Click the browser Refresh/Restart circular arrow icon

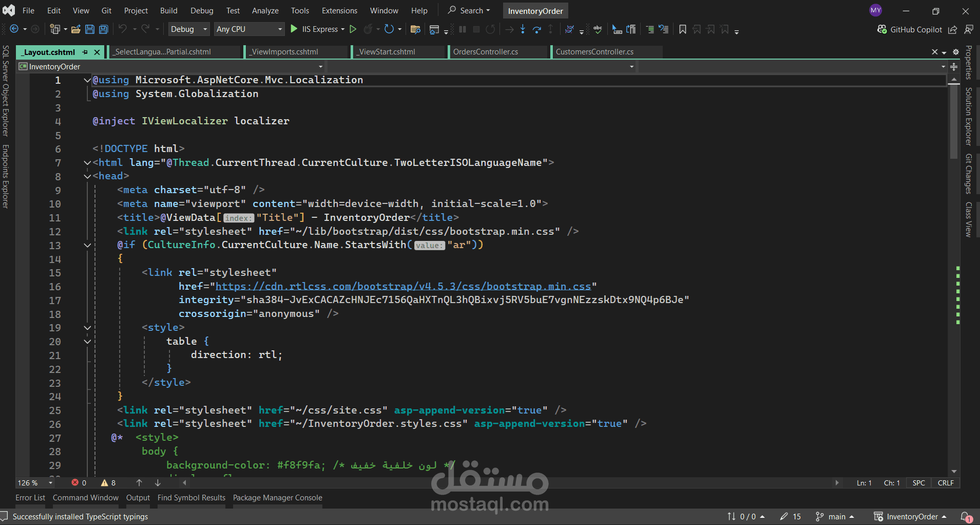(389, 29)
